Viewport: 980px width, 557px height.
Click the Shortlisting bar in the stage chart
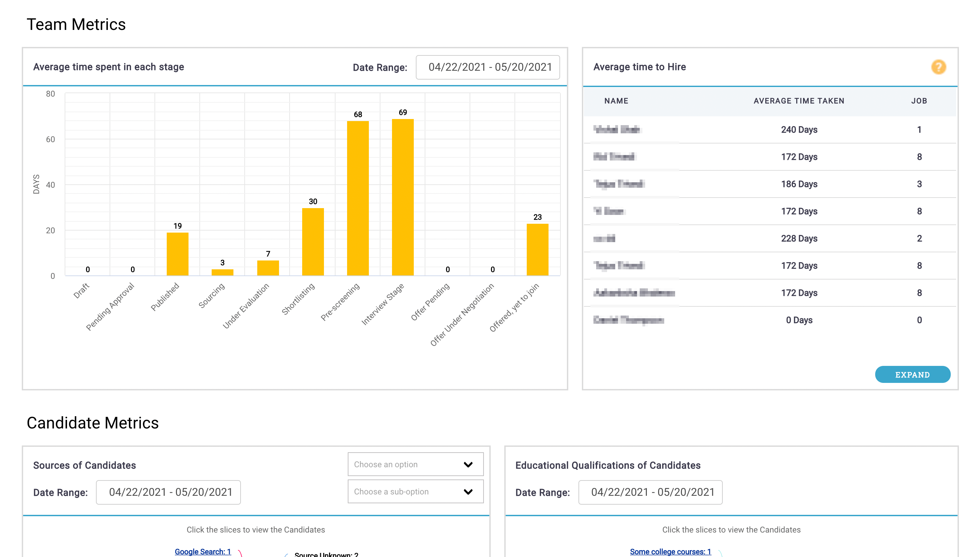coord(312,241)
